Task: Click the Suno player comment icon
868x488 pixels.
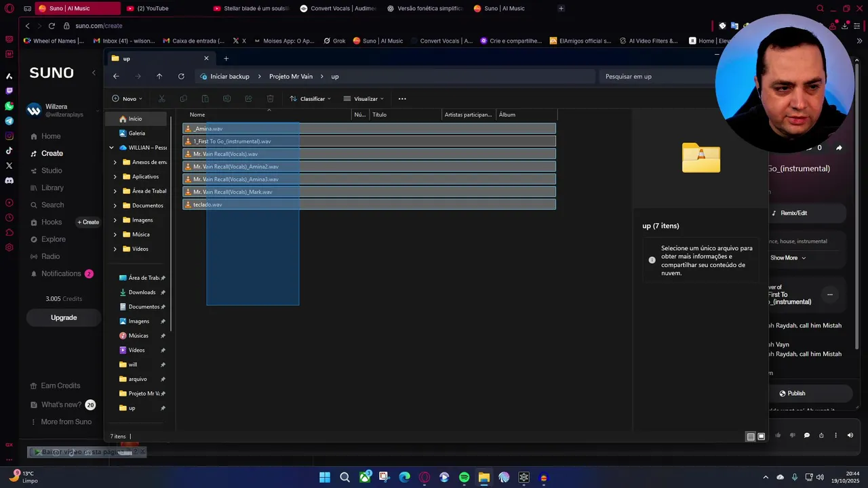Action: click(x=806, y=435)
